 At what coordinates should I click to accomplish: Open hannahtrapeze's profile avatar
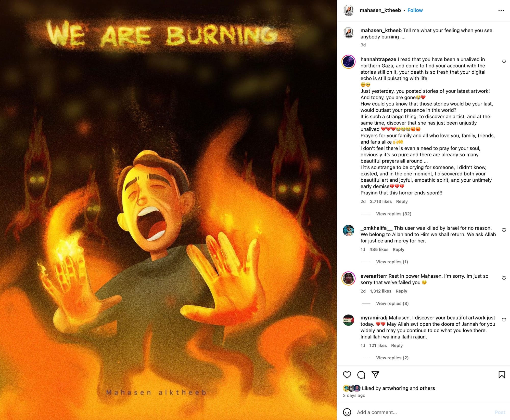[349, 62]
